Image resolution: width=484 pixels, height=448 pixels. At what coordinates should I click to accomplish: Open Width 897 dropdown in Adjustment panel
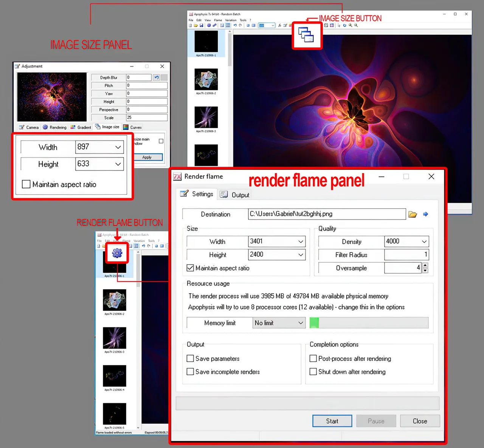(118, 147)
